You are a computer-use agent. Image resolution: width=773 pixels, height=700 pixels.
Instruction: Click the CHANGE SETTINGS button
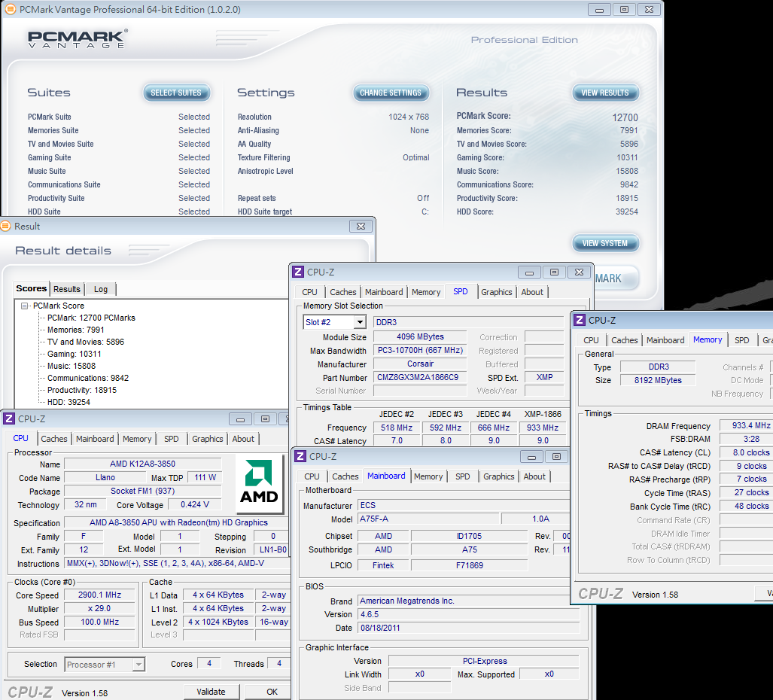[x=391, y=93]
